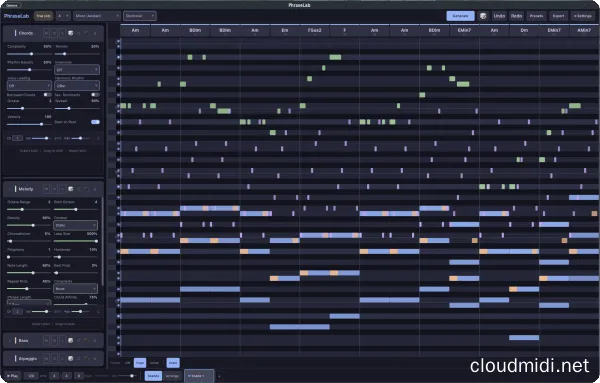This screenshot has height=383, width=600.
Task: Open the Options menu
Action: coord(12,5)
